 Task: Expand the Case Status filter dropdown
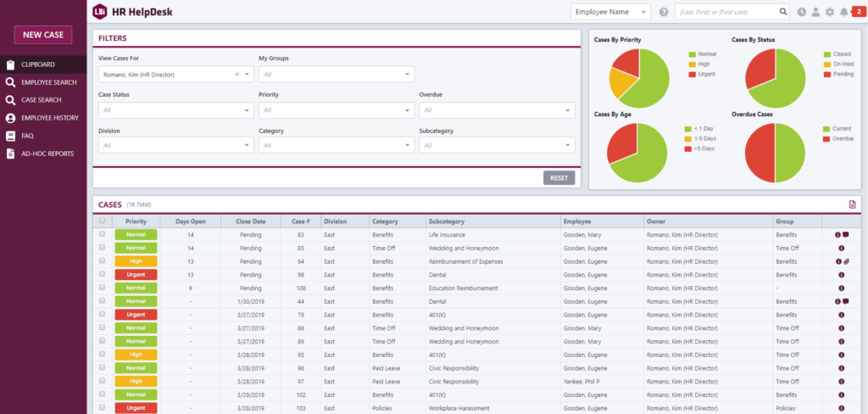tap(175, 110)
